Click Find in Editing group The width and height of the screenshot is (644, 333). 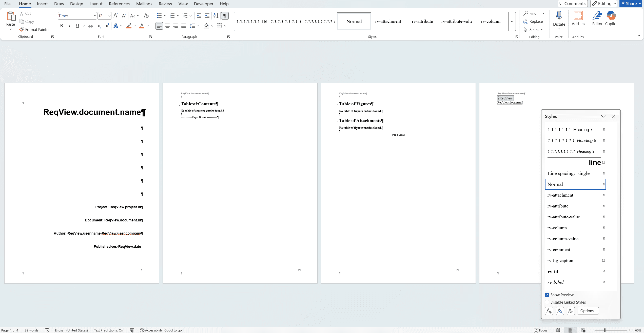point(530,13)
